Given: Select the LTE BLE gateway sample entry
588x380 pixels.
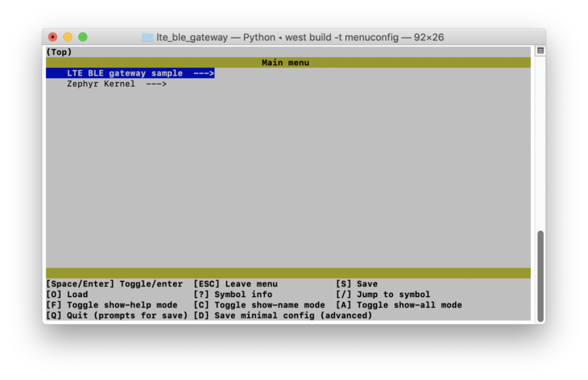Looking at the screenshot, I should pyautogui.click(x=125, y=73).
